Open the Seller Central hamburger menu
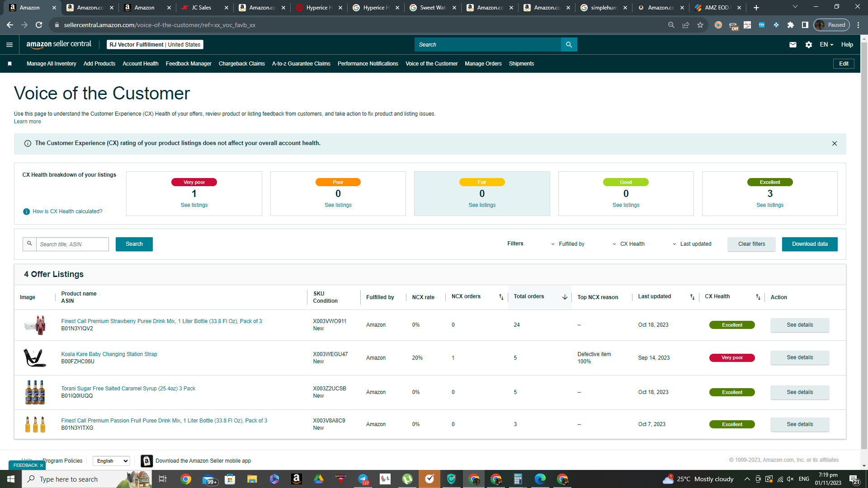Viewport: 868px width, 488px height. coord(9,45)
